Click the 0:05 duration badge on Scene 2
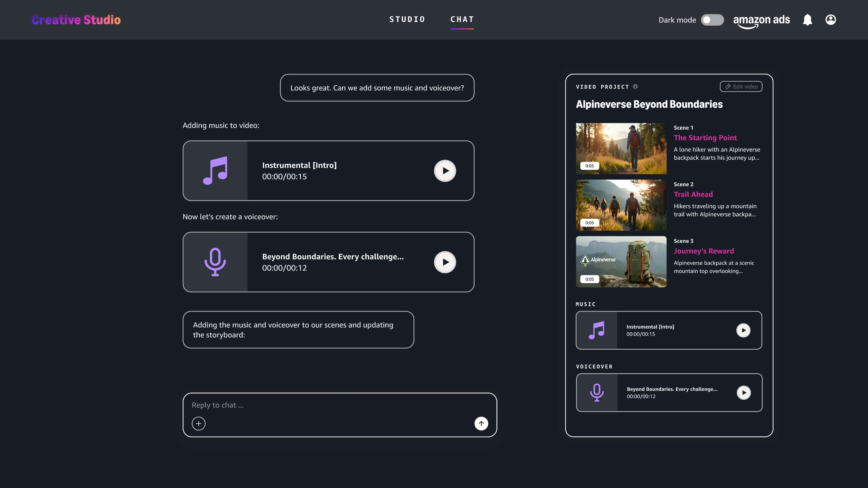 590,223
